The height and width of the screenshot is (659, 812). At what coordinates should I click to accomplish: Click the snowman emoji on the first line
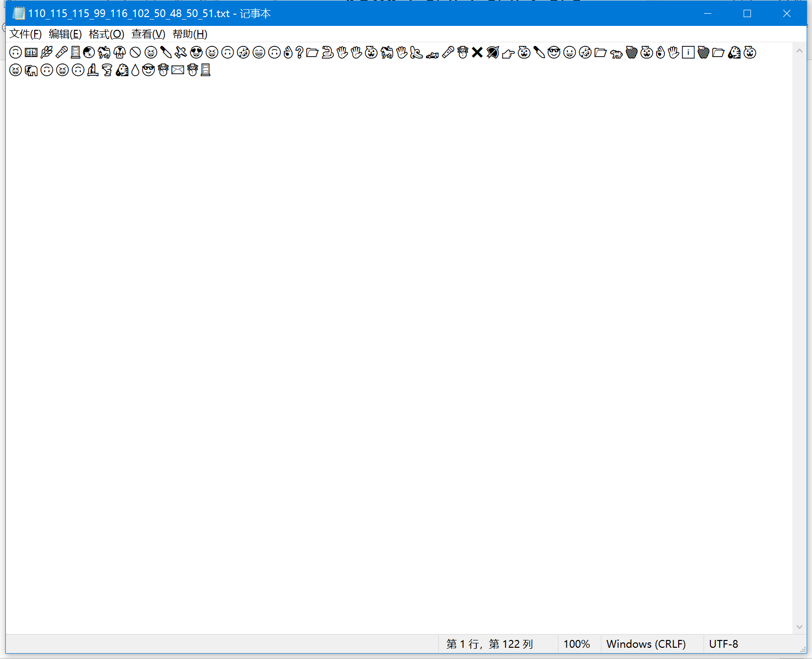point(462,52)
